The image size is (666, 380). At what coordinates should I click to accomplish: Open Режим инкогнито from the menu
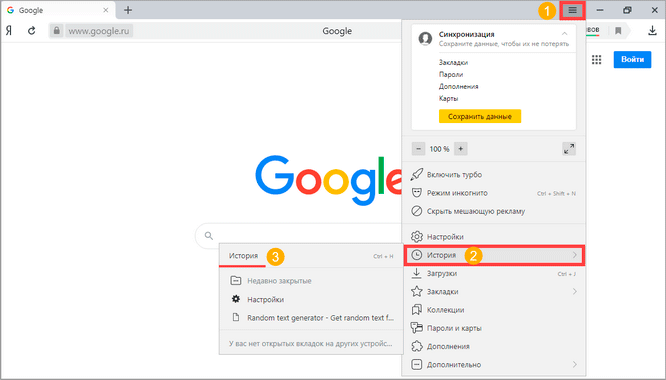click(x=494, y=193)
